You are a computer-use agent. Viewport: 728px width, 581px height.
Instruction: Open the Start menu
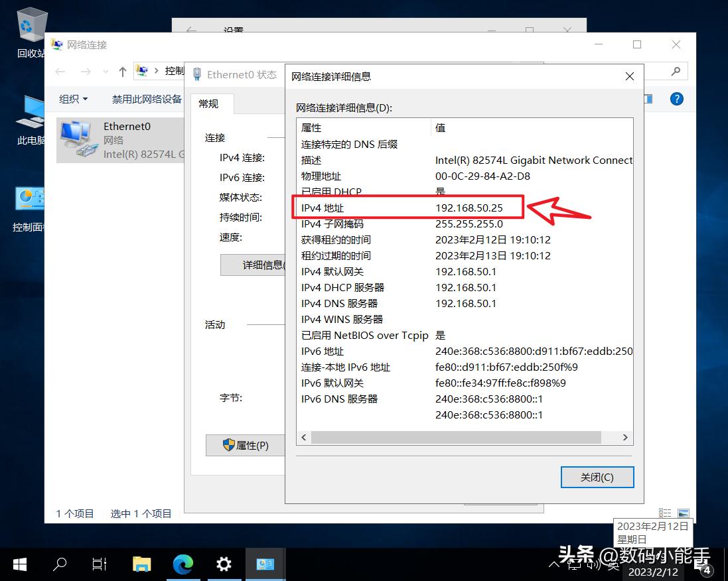[x=19, y=564]
